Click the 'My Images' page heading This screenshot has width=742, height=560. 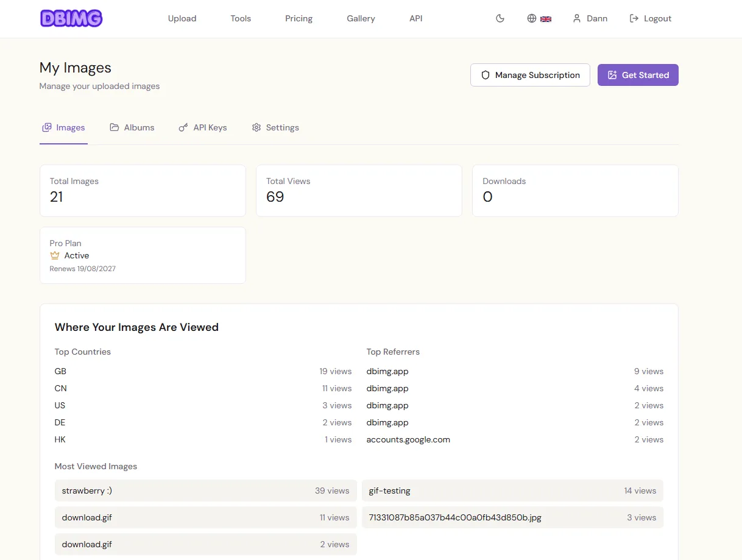pos(76,68)
